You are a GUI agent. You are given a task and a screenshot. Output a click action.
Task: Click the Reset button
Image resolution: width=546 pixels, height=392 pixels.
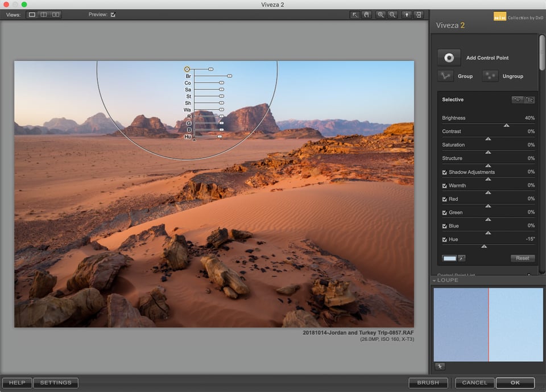coord(522,258)
